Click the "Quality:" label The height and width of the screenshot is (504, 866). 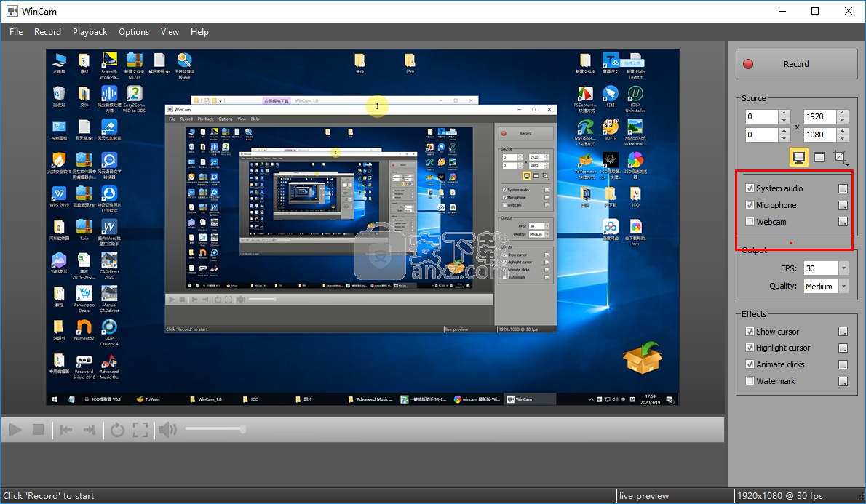(783, 286)
